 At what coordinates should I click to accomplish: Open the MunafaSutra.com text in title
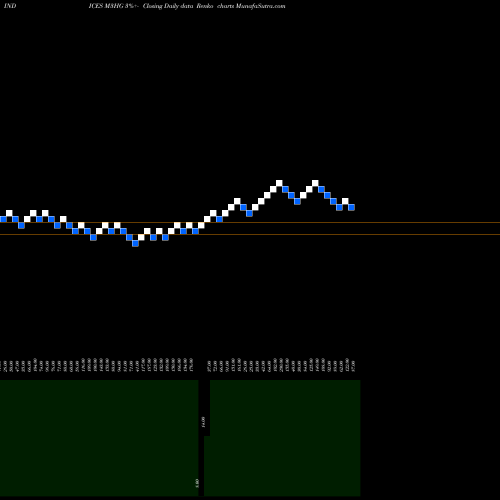tap(260, 6)
